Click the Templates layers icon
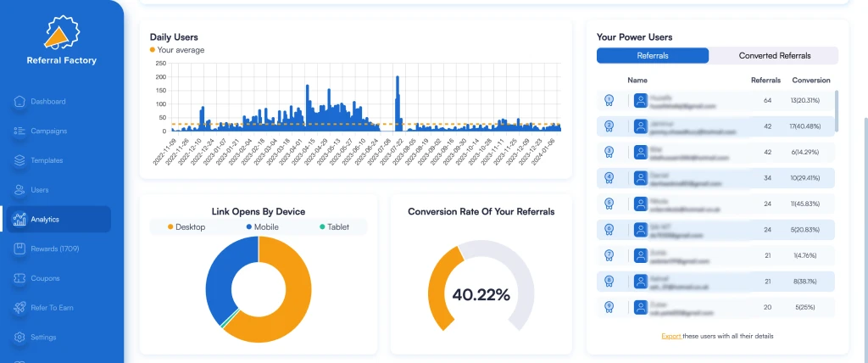 click(x=19, y=160)
